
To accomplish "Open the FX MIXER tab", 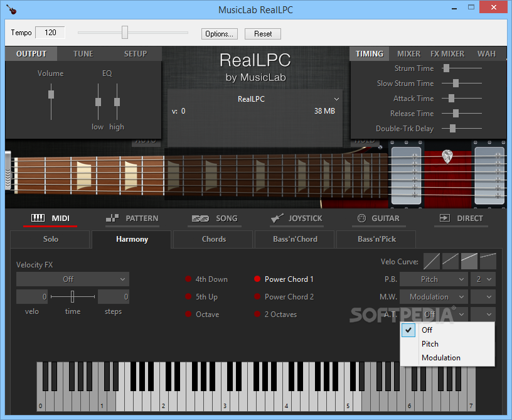I will 447,54.
